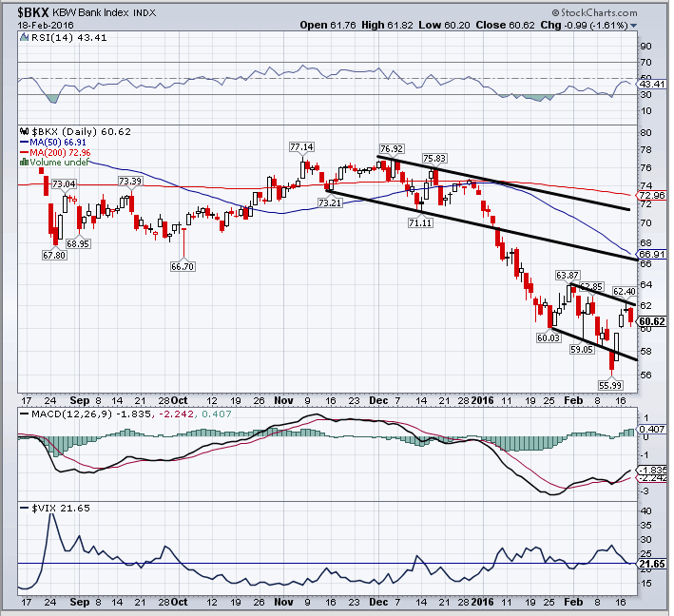The image size is (674, 616).
Task: Click the Close 60.62 header value
Action: 506,25
